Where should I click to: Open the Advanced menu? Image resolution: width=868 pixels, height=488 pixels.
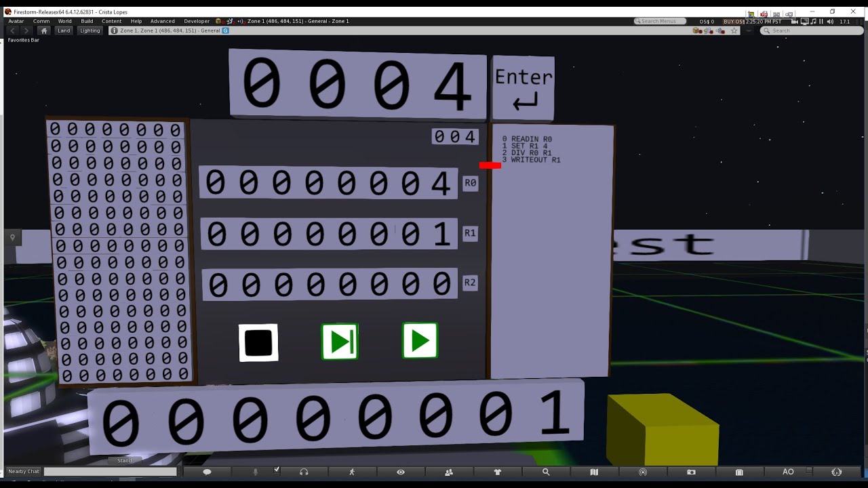pyautogui.click(x=162, y=21)
